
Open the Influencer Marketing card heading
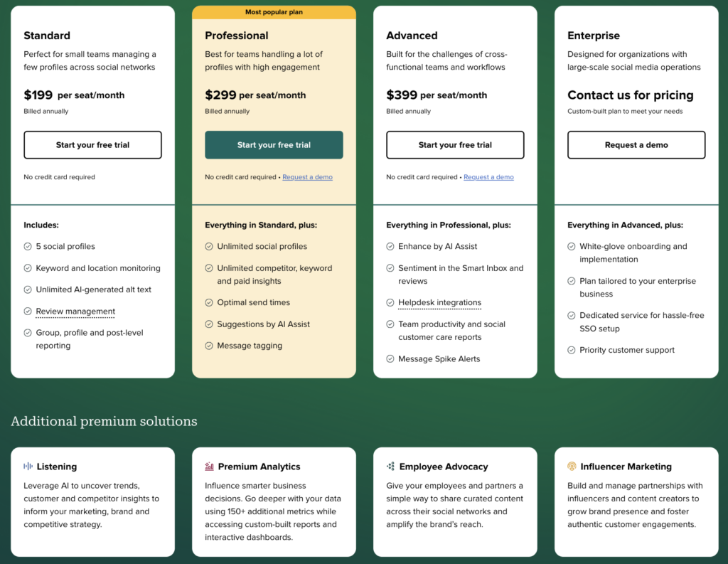point(626,467)
